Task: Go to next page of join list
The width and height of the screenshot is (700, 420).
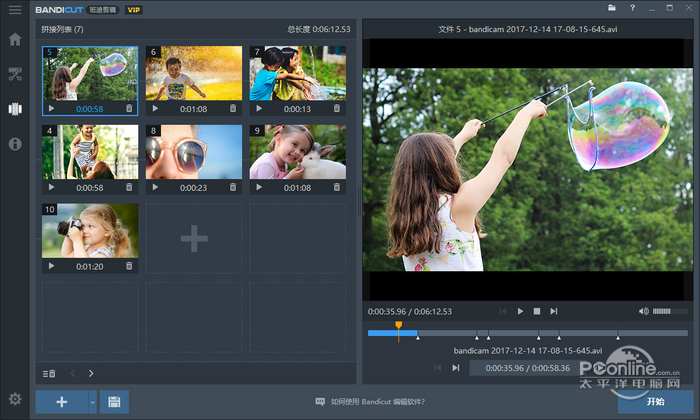Action: tap(91, 373)
